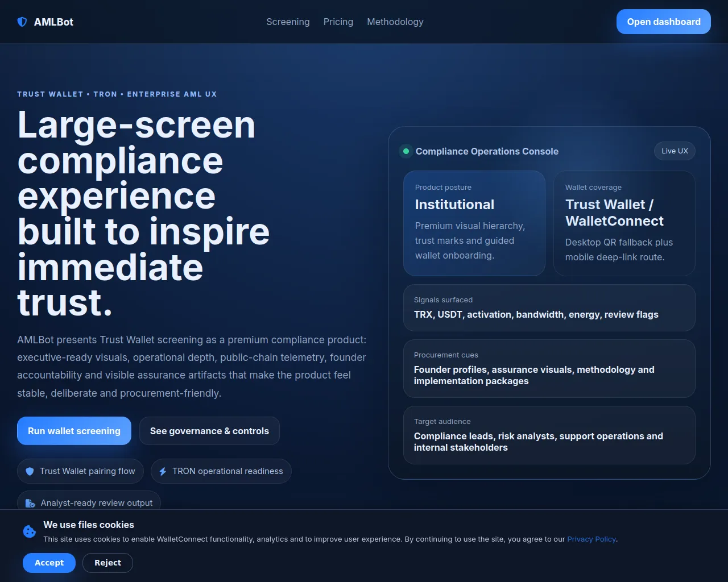This screenshot has width=728, height=582.
Task: Open the Methodology nav item
Action: coord(395,22)
